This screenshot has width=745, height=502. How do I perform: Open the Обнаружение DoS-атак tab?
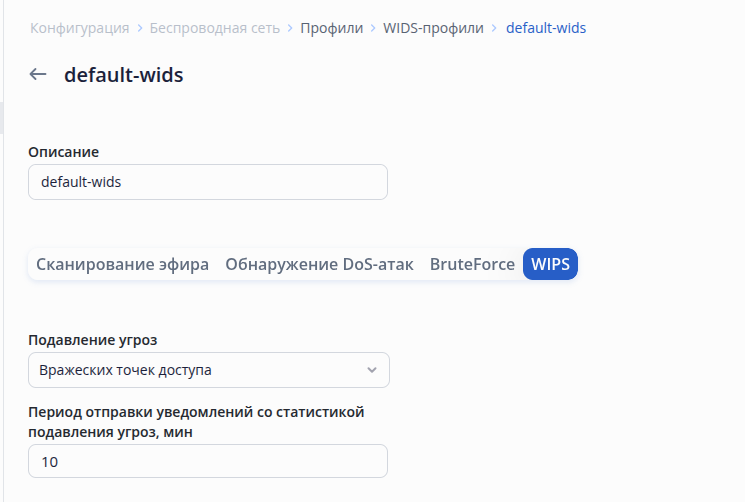coord(319,265)
